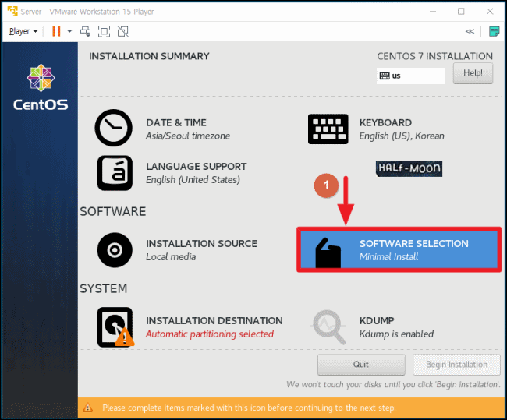Click the VMware icon in the title bar
Image resolution: width=507 pixels, height=420 pixels.
tap(12, 12)
